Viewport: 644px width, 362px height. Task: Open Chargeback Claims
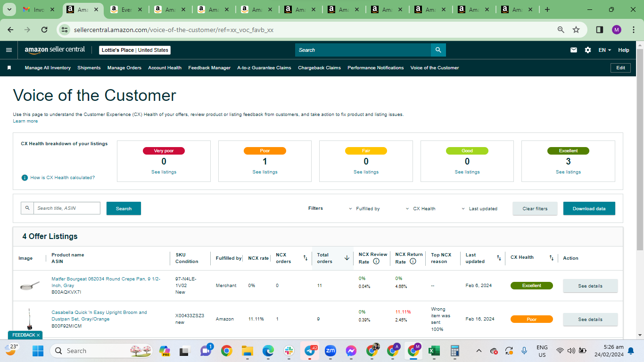click(319, 68)
